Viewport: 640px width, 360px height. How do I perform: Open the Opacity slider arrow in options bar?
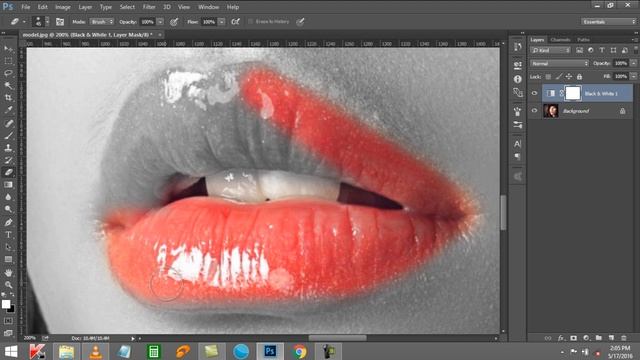point(160,22)
